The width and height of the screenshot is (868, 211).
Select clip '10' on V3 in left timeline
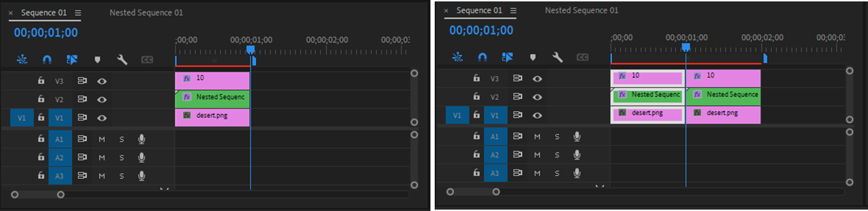[x=212, y=80]
